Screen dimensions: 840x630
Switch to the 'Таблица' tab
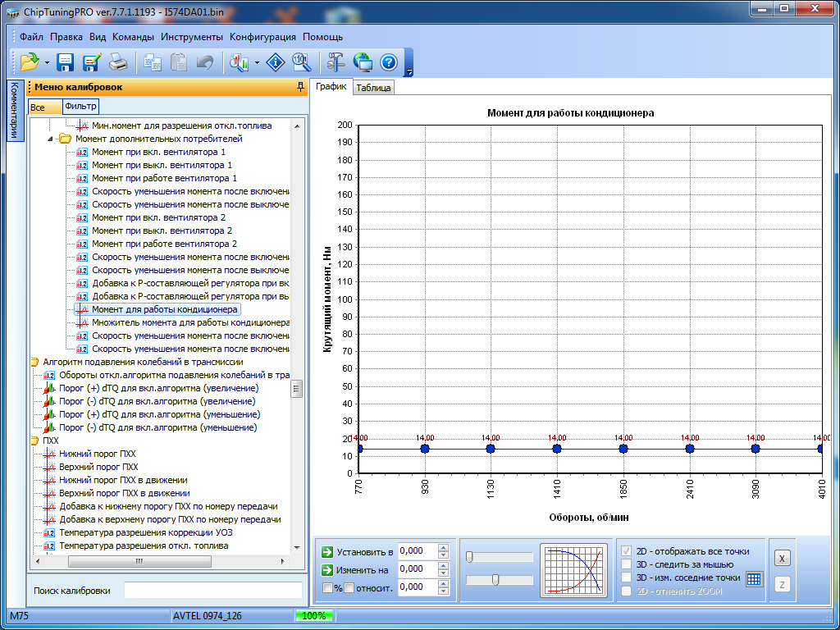373,88
